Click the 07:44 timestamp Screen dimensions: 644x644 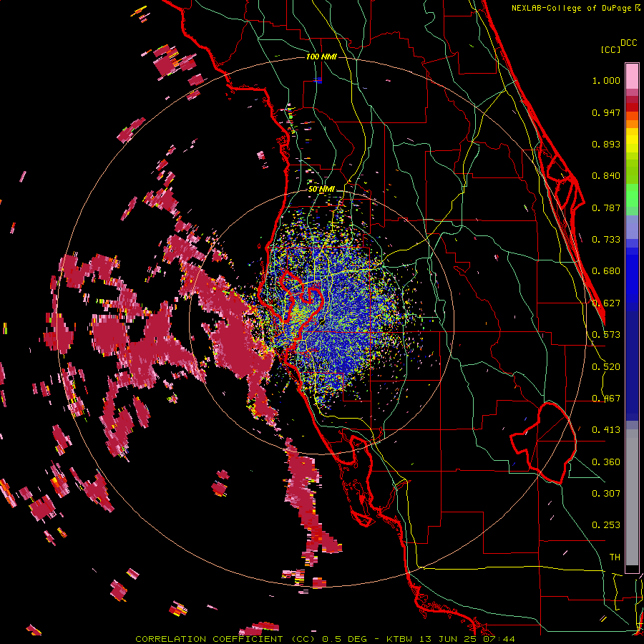pos(500,639)
